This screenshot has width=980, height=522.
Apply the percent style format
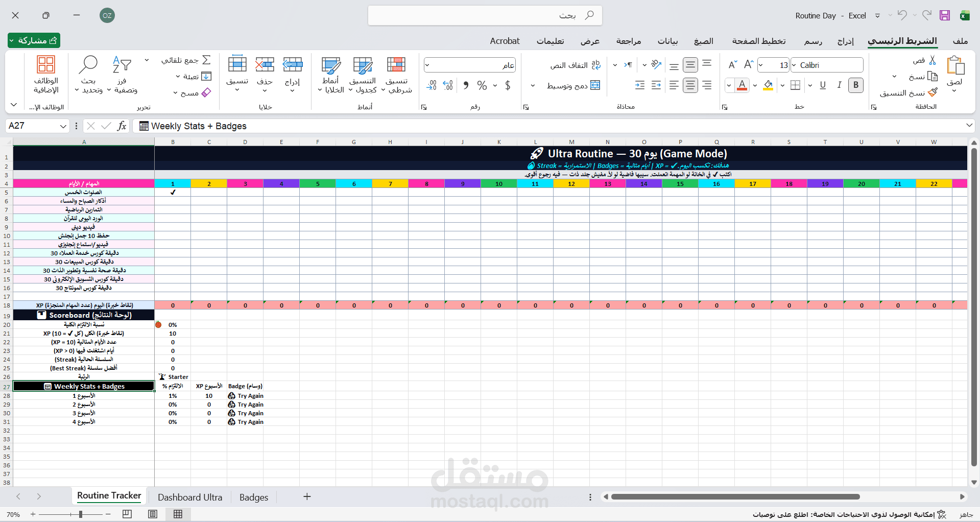[482, 85]
